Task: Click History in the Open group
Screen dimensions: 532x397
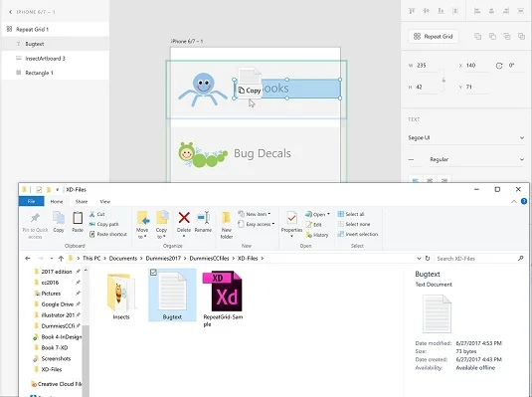Action: (317, 235)
